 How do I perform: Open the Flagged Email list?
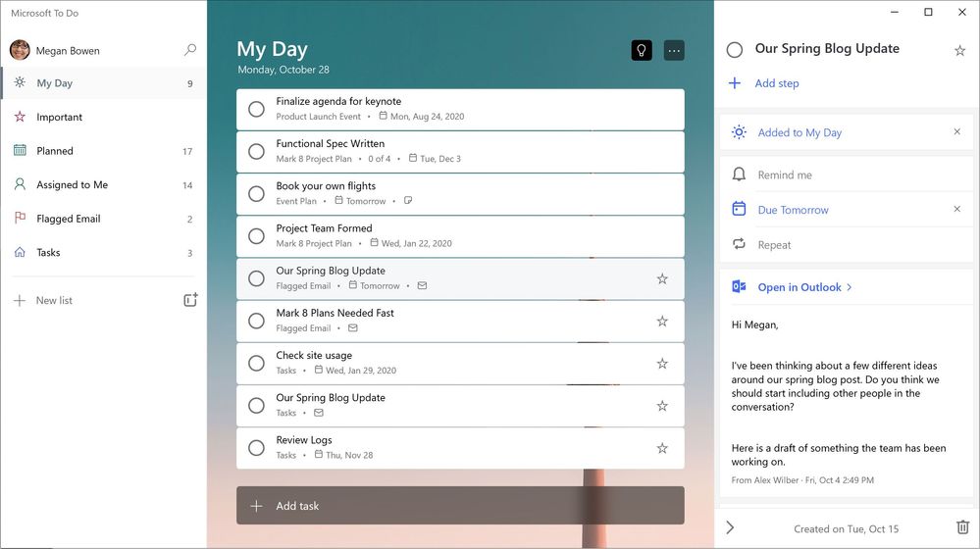(104, 219)
